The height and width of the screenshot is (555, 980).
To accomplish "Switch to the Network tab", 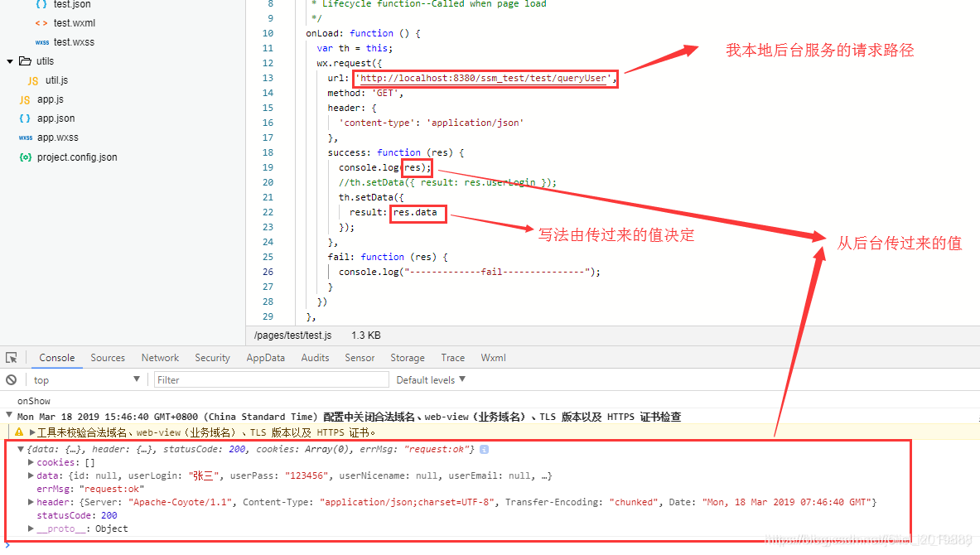I will point(160,358).
